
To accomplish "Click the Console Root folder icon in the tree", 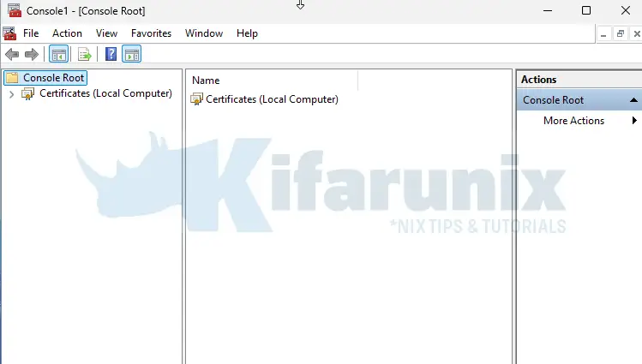I will click(x=12, y=78).
